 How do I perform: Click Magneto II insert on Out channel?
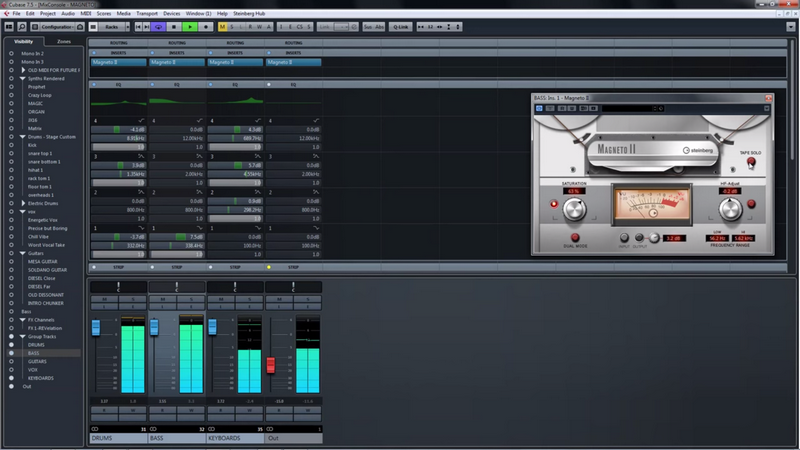[x=293, y=62]
